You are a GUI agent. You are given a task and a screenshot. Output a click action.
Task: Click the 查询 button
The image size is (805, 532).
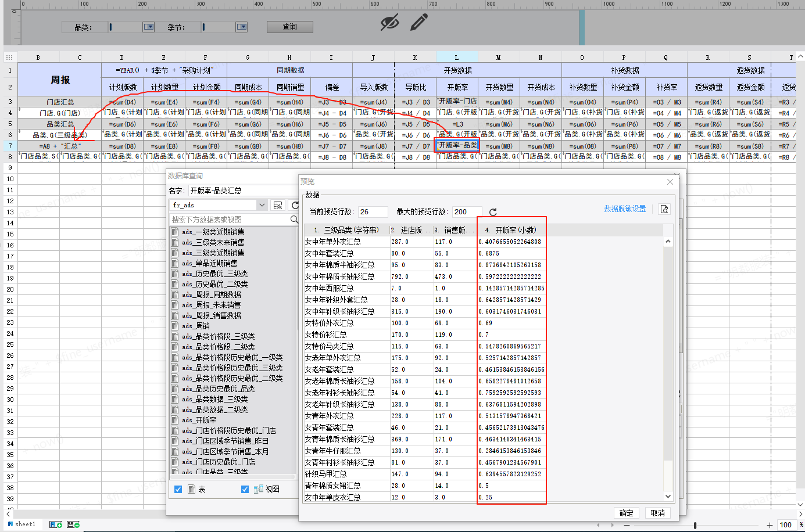click(x=290, y=27)
